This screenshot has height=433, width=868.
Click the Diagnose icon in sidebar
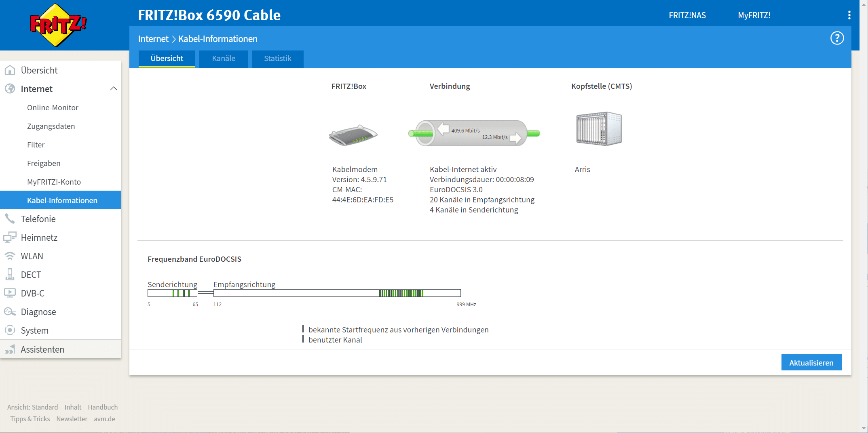coord(10,312)
